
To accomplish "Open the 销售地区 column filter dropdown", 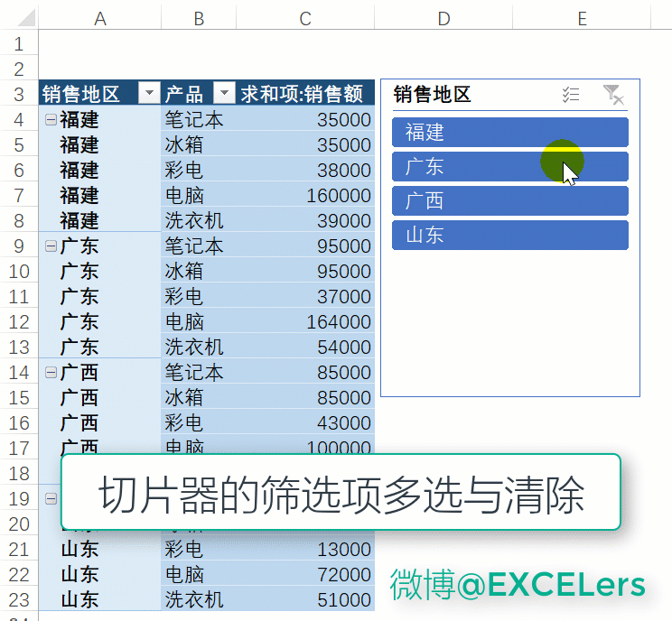I will click(x=149, y=94).
